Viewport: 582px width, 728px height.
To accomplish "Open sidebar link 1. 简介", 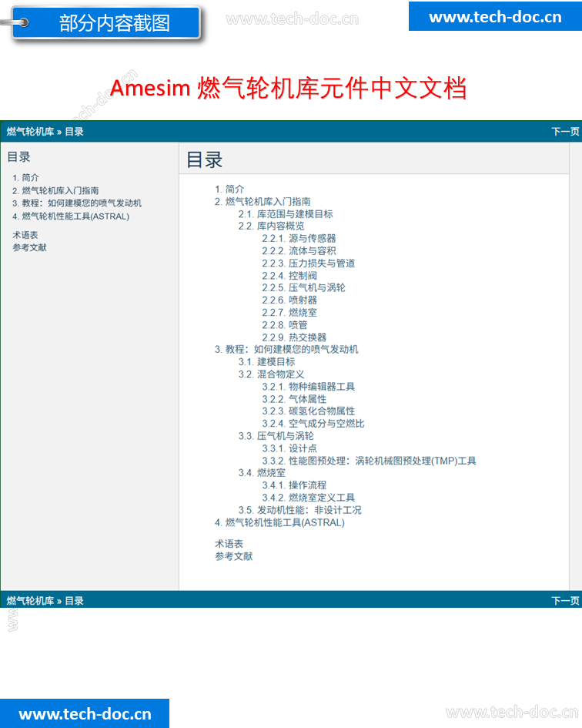I will point(25,177).
